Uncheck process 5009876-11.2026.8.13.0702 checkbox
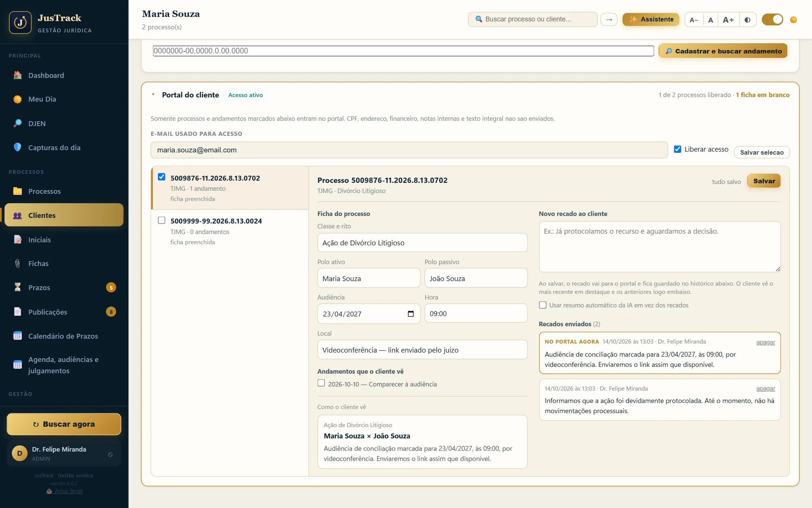 162,177
